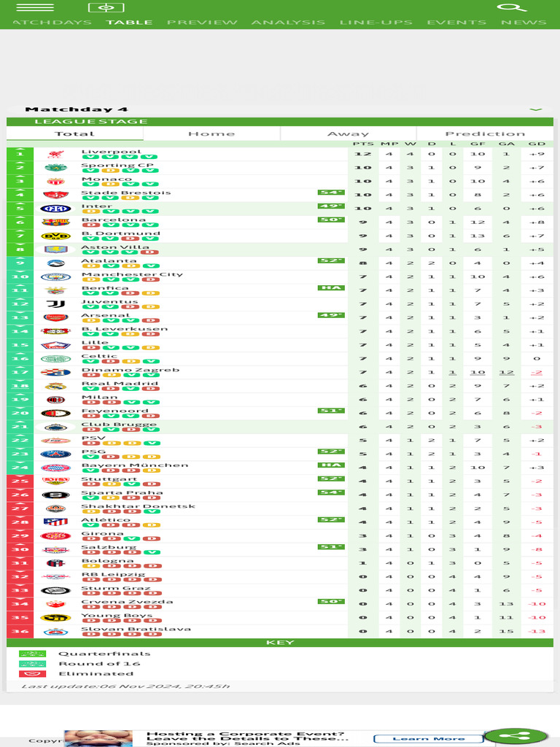Click the Aston Villa club crest
This screenshot has width=560, height=747.
pyautogui.click(x=55, y=249)
